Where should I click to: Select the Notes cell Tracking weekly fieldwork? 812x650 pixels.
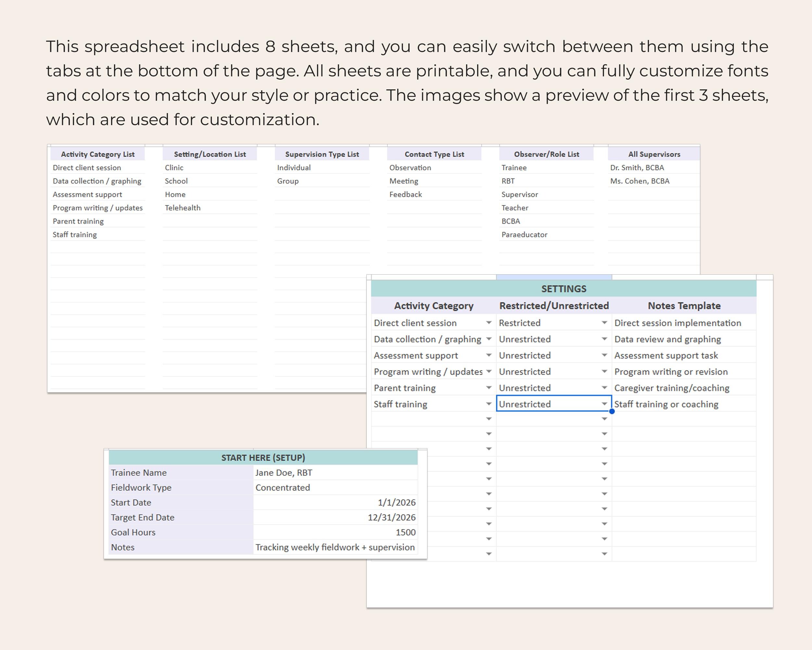335,547
